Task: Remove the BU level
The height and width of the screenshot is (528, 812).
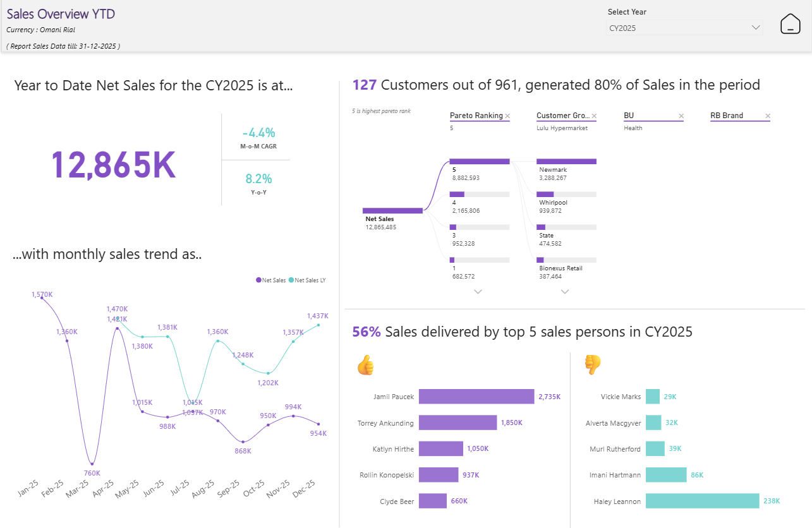Action: (x=681, y=116)
